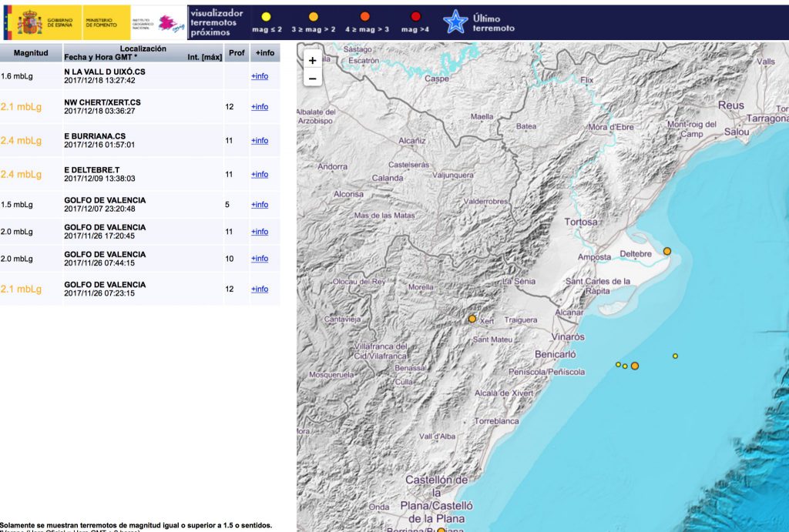Open +info for E DELTEBRE.T earthquake
The image size is (789, 532).
260,174
